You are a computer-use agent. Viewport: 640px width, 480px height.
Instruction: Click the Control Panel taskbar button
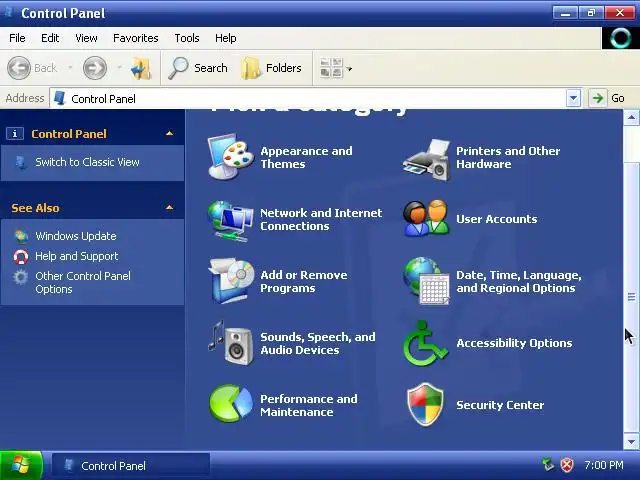coord(131,466)
